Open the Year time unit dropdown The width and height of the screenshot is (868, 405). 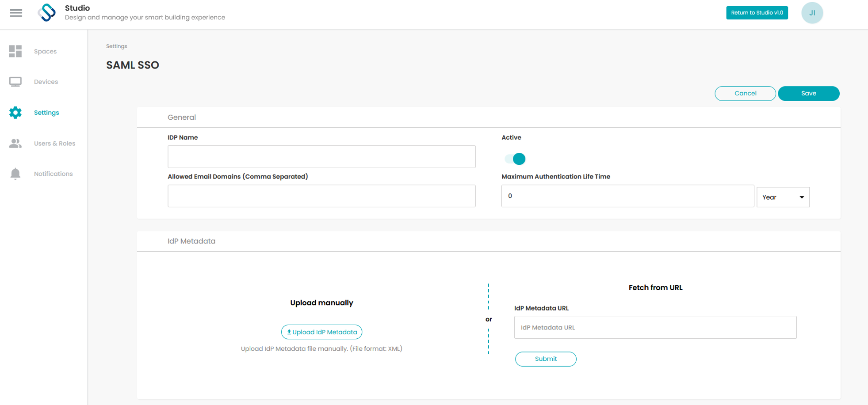pyautogui.click(x=783, y=197)
